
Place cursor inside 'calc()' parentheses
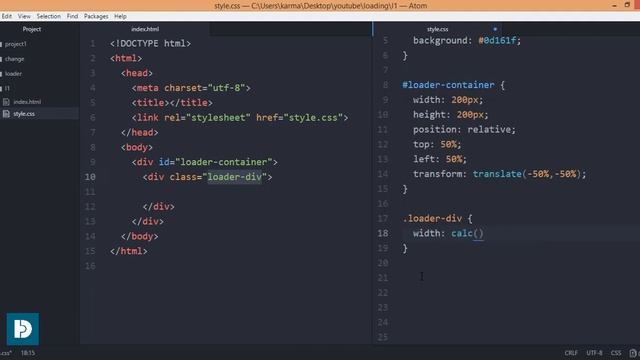(478, 233)
